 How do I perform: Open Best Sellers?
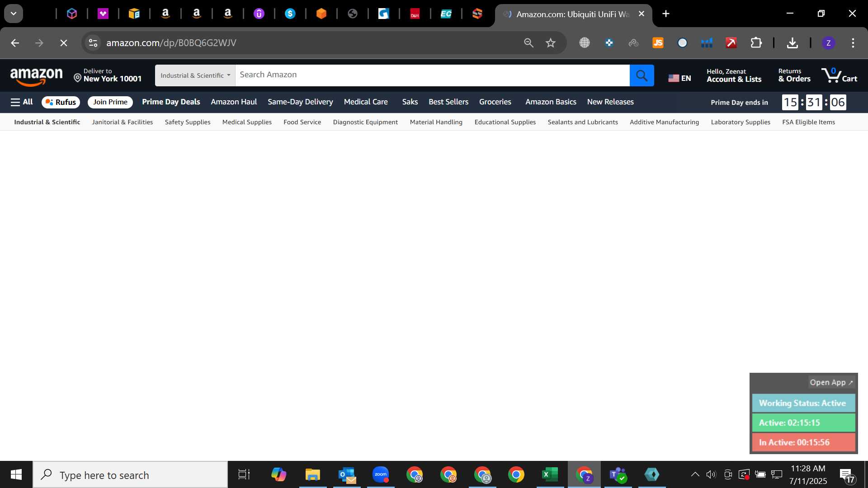point(448,102)
